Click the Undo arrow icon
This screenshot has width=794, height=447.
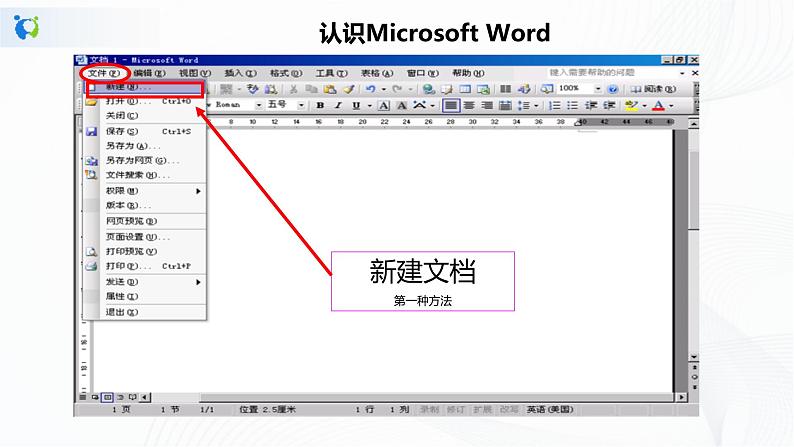pyautogui.click(x=371, y=89)
